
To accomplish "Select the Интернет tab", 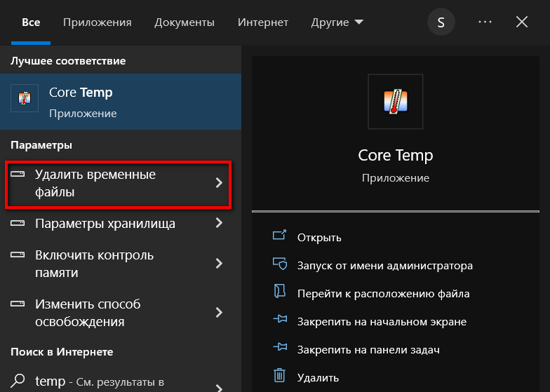I will (262, 22).
